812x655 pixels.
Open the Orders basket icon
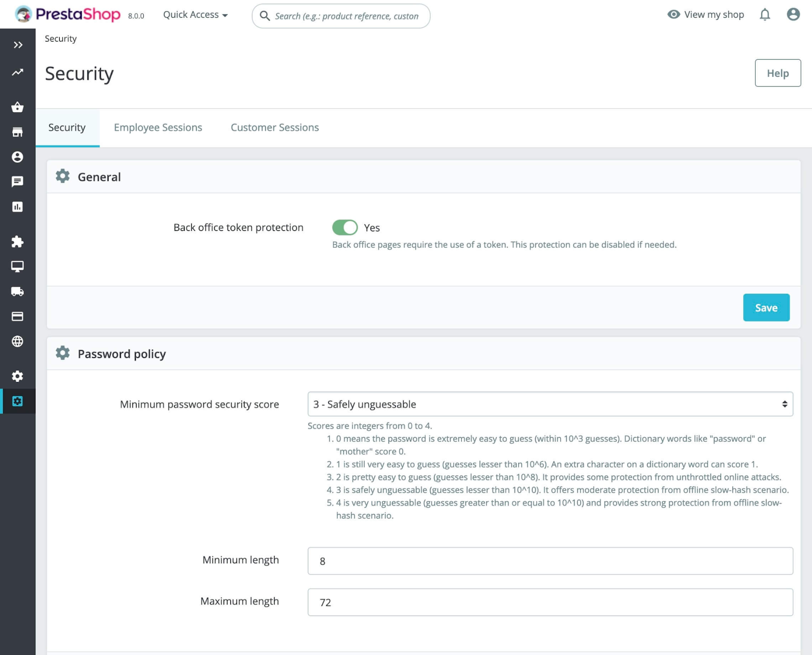(x=18, y=107)
